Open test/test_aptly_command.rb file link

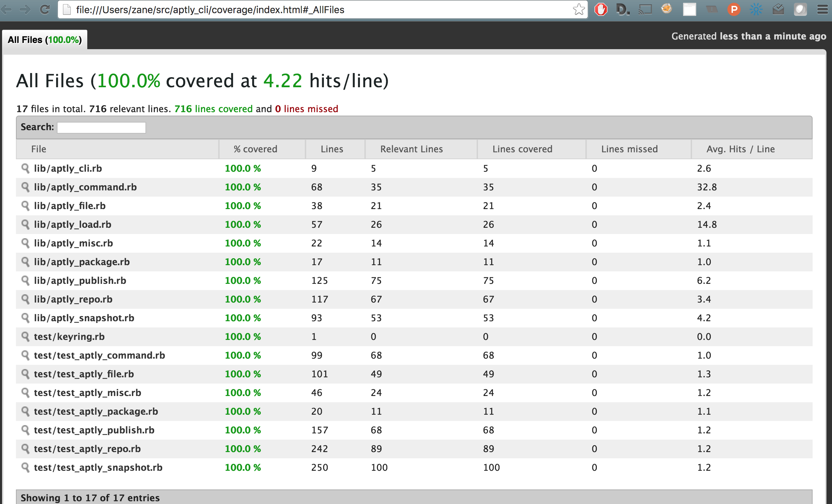coord(99,355)
